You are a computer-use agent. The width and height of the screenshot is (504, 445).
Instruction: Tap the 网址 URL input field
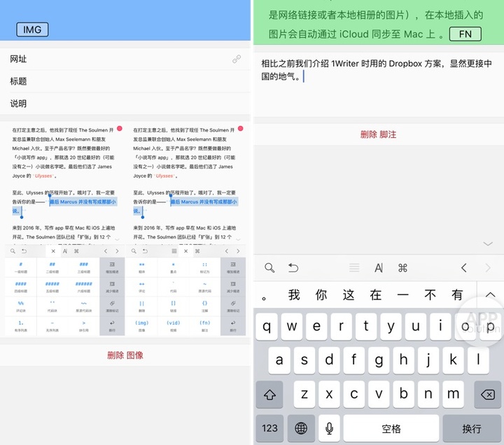click(x=125, y=59)
